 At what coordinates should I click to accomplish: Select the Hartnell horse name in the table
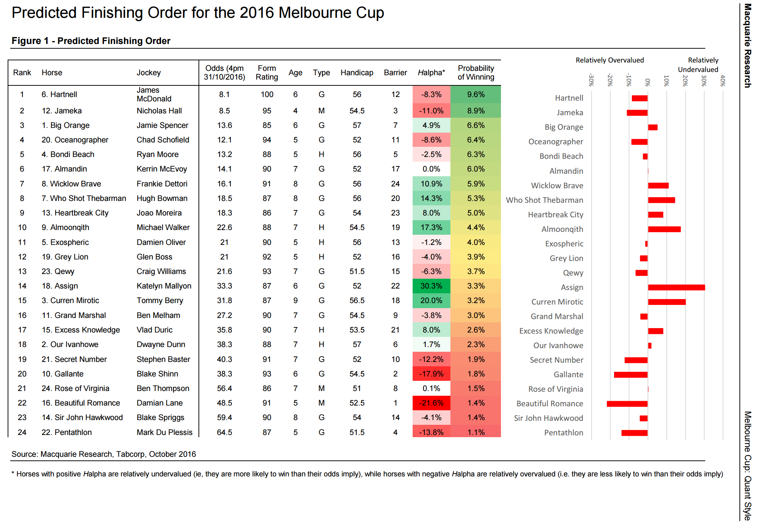pos(59,94)
